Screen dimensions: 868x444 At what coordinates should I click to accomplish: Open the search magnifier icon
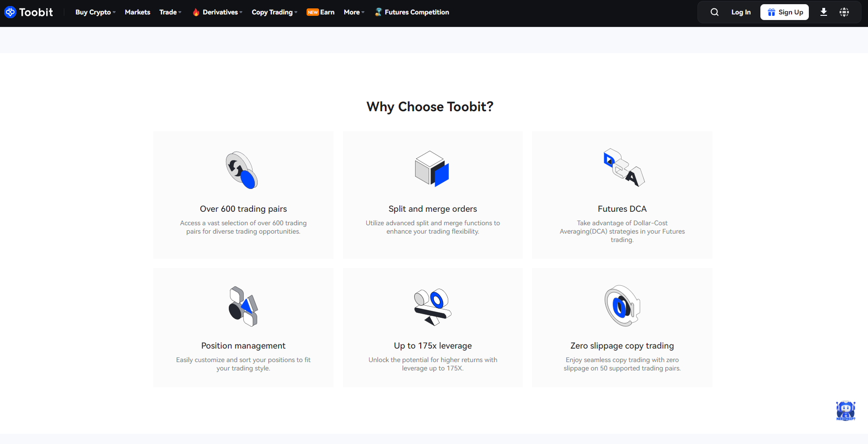pyautogui.click(x=714, y=12)
